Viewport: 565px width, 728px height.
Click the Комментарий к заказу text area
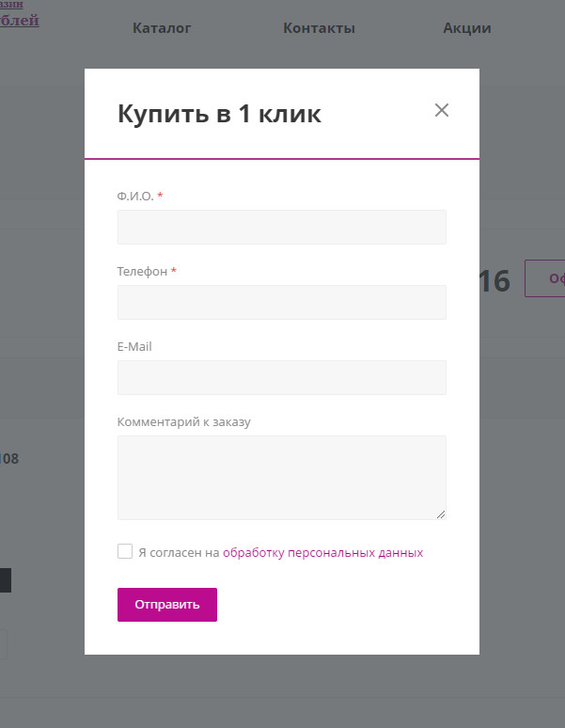tap(282, 477)
